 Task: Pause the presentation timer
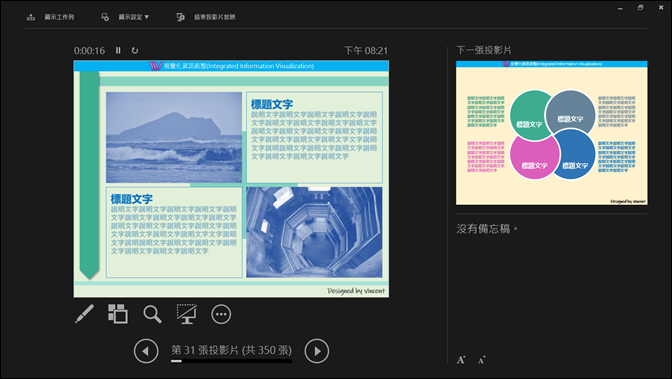pyautogui.click(x=118, y=51)
